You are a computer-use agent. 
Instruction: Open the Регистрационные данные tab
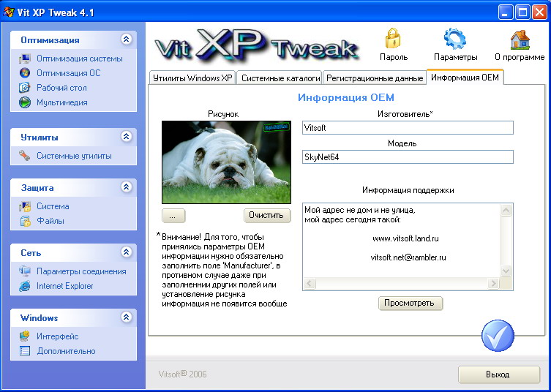click(x=374, y=78)
